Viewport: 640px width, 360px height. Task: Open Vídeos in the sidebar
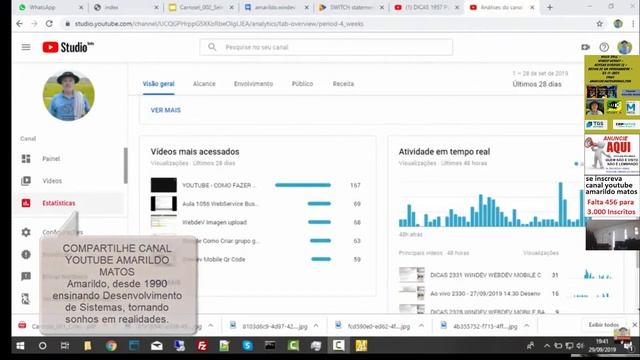(52, 181)
